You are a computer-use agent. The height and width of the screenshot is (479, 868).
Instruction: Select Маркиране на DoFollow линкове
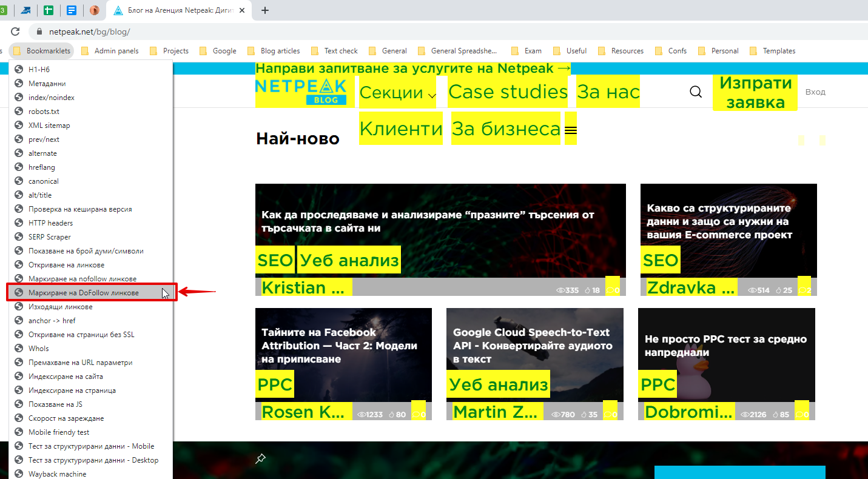[x=91, y=293]
